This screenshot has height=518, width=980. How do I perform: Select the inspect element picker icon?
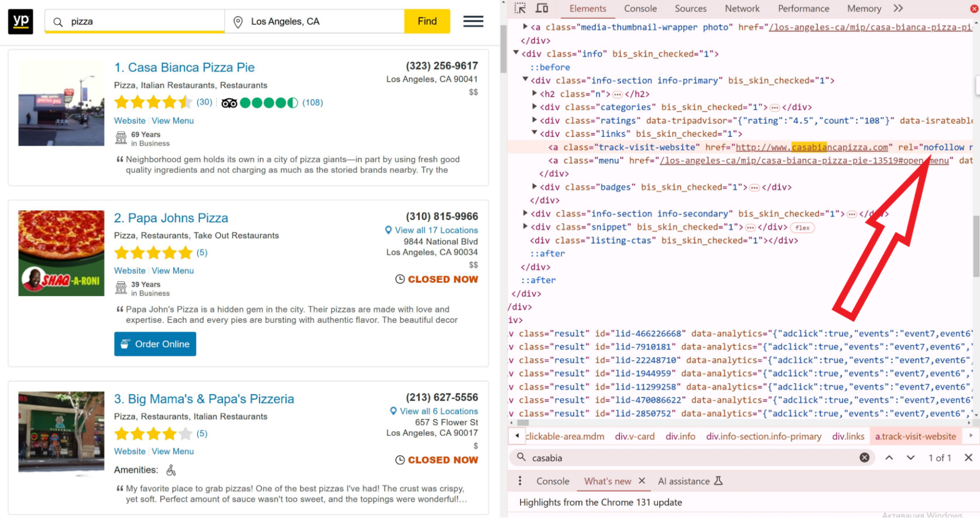click(x=520, y=8)
